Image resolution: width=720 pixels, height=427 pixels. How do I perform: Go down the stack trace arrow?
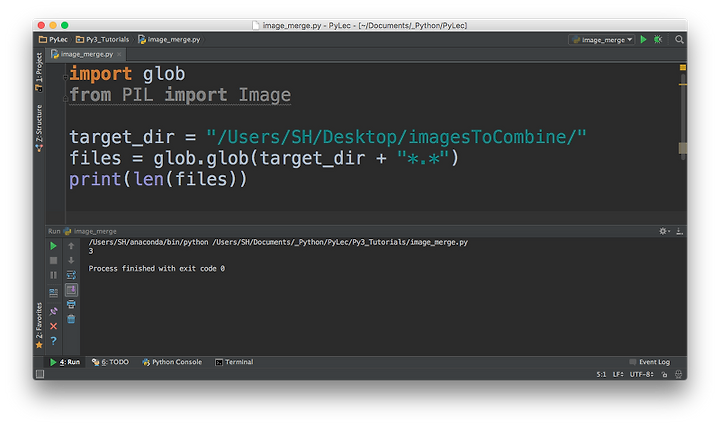point(71,260)
